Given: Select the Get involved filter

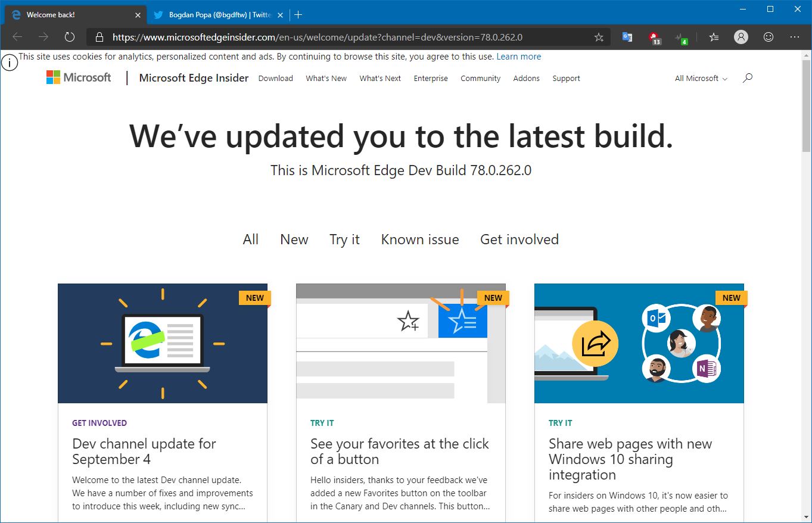Looking at the screenshot, I should [x=519, y=239].
